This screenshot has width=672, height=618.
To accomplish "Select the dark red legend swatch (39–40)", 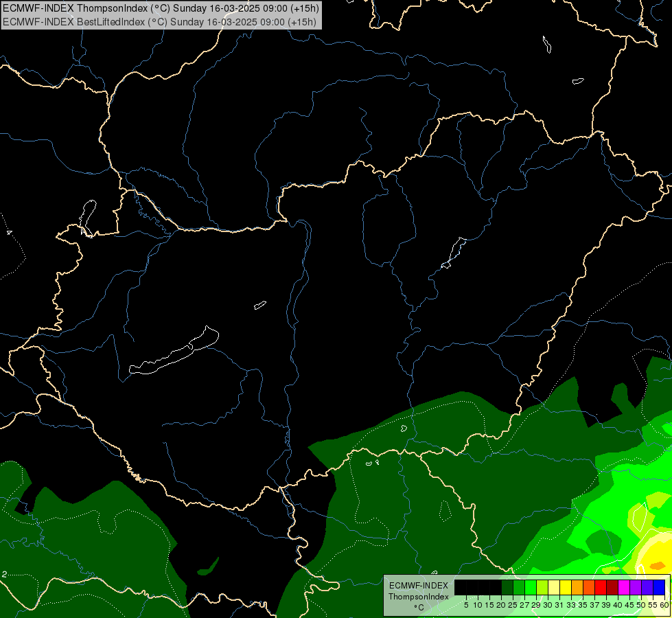I will click(612, 587).
